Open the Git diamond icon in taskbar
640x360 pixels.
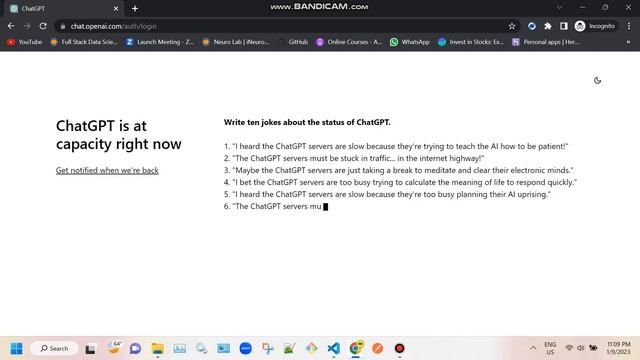pyautogui.click(x=311, y=348)
